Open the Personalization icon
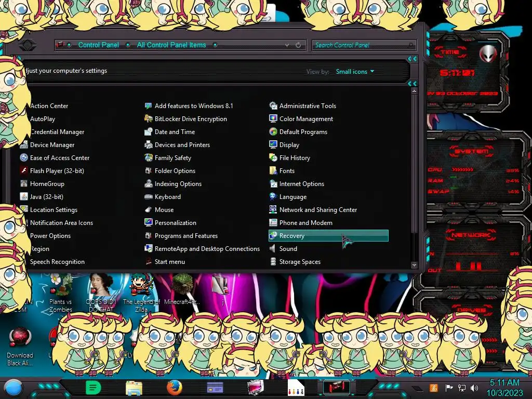This screenshot has width=532, height=399. click(x=148, y=222)
